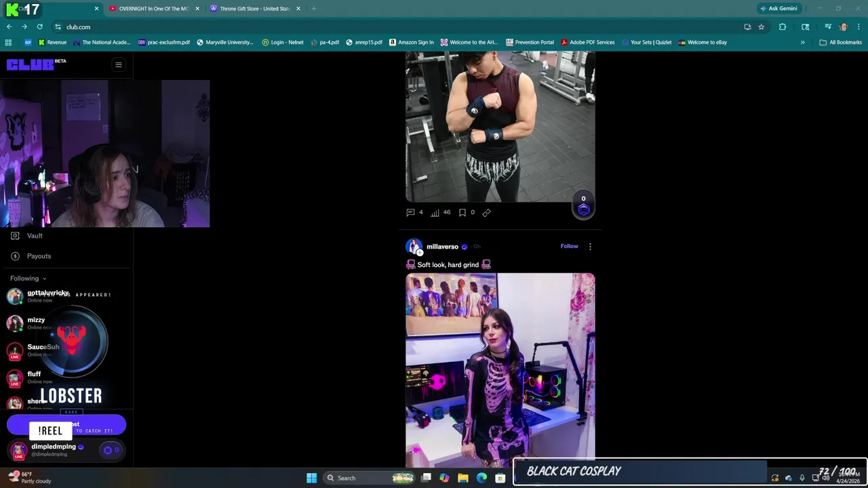The image size is (868, 488).
Task: Open the pa-4.pdf bookmark
Action: click(325, 42)
